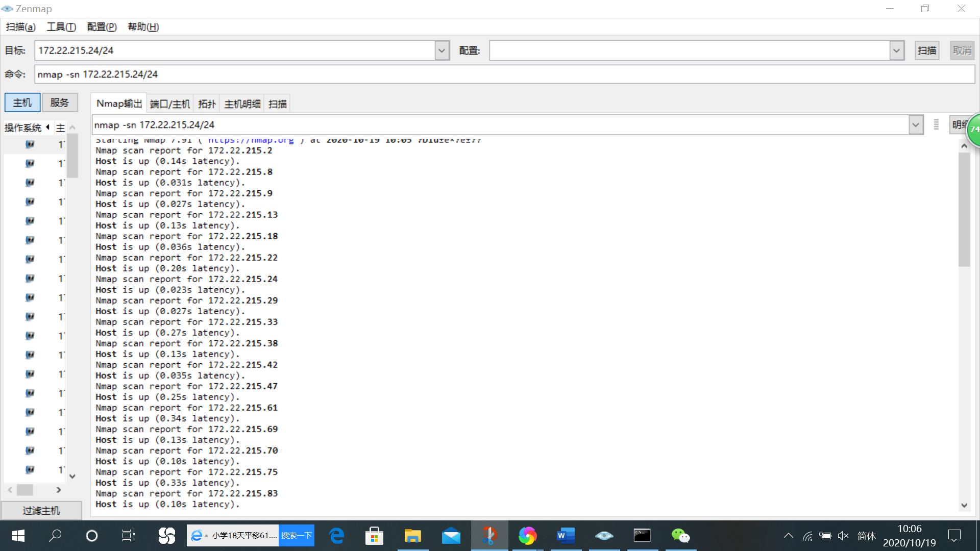
Task: Expand the nmap scan output selector dropdown
Action: pos(916,125)
